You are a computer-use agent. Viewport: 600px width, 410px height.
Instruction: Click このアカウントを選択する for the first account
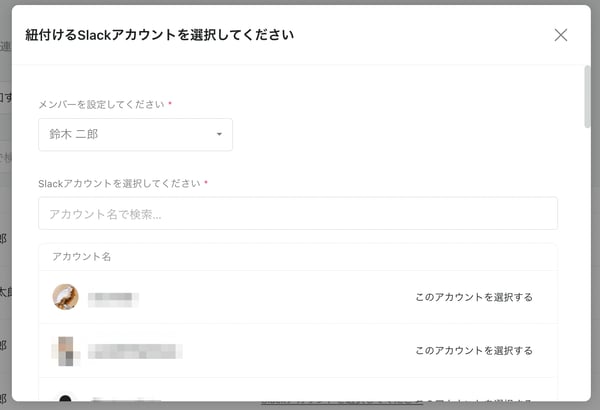[x=474, y=297]
